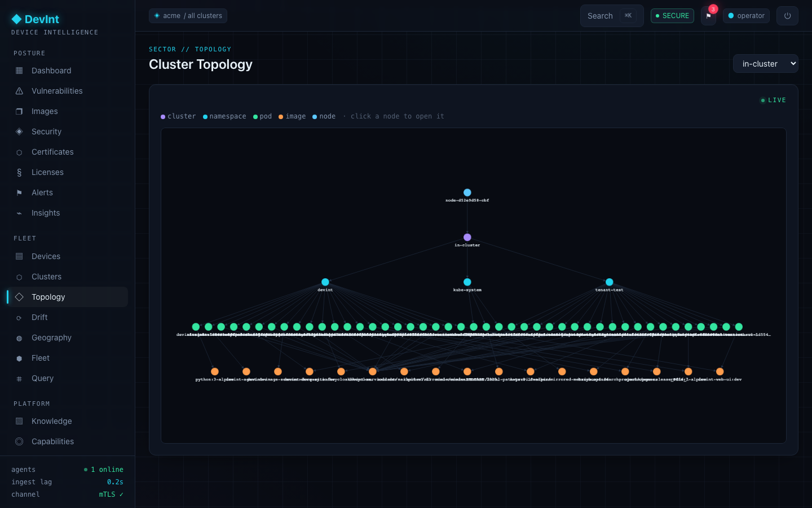This screenshot has height=508, width=812.
Task: Click the node legend label
Action: (x=327, y=116)
